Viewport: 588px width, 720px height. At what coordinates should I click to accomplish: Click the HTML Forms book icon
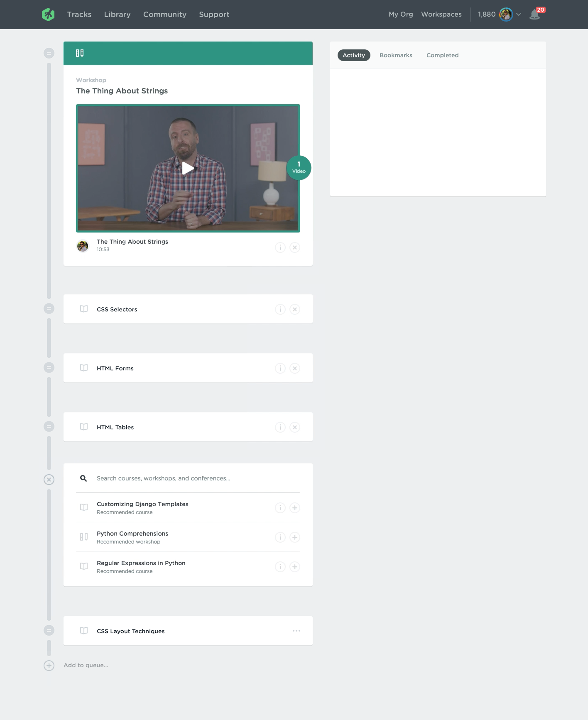pos(84,368)
